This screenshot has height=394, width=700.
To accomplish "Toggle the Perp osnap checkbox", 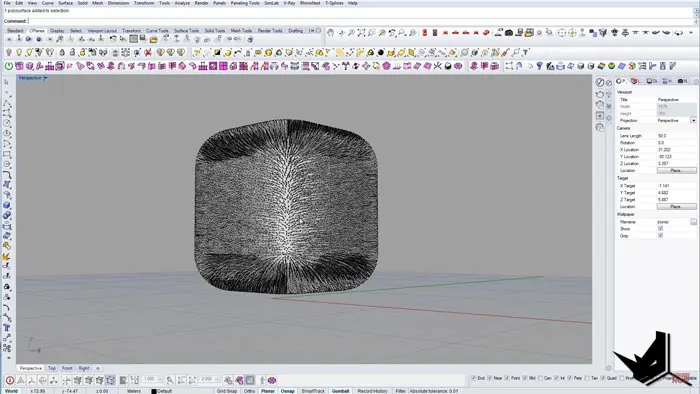I will [x=570, y=378].
